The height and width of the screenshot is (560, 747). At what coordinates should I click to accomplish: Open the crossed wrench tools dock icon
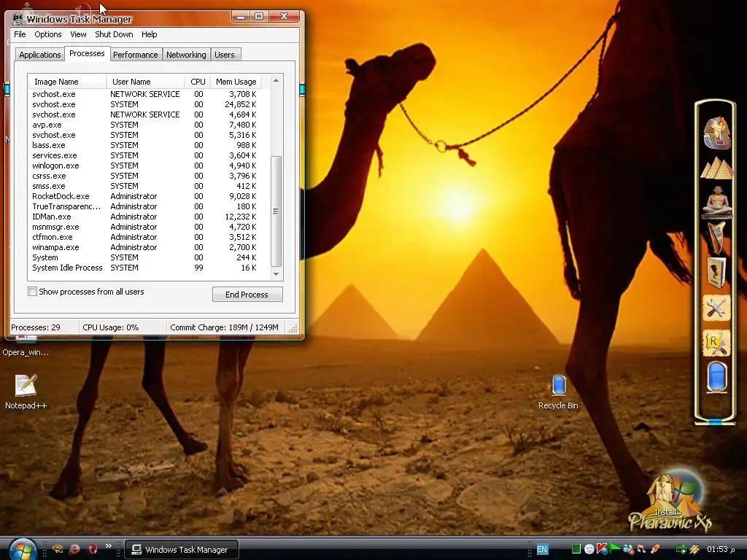[716, 308]
